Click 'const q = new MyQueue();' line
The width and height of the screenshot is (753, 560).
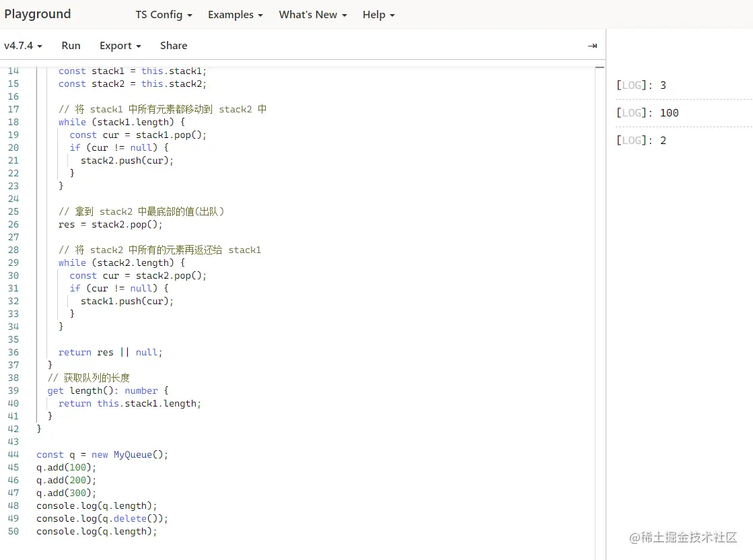pyautogui.click(x=102, y=454)
